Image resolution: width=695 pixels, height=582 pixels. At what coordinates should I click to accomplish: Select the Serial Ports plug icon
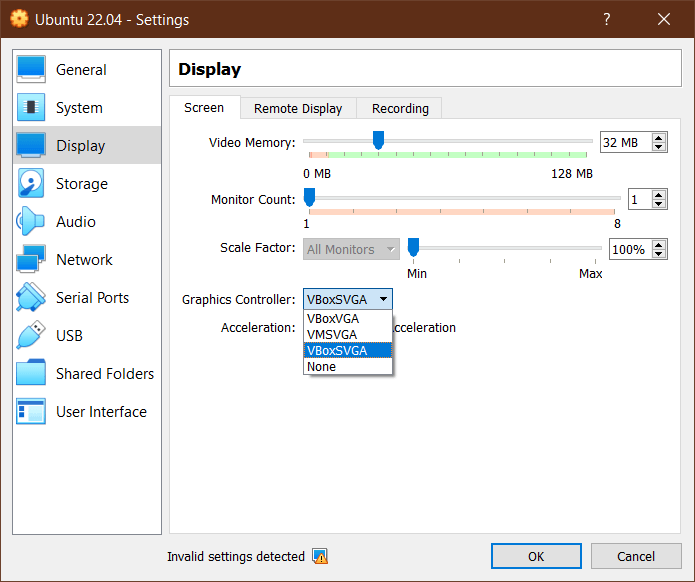tap(31, 297)
